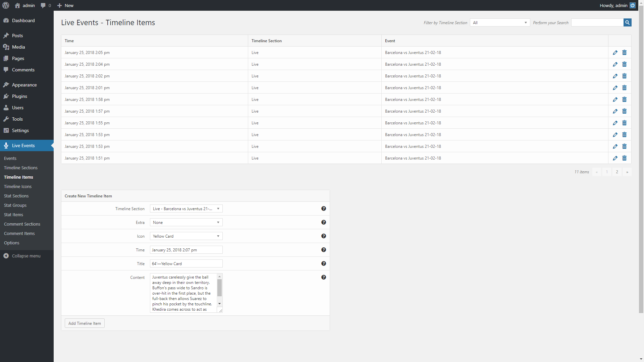Open Timeline Icons submenu item
The image size is (644, 362).
18,186
